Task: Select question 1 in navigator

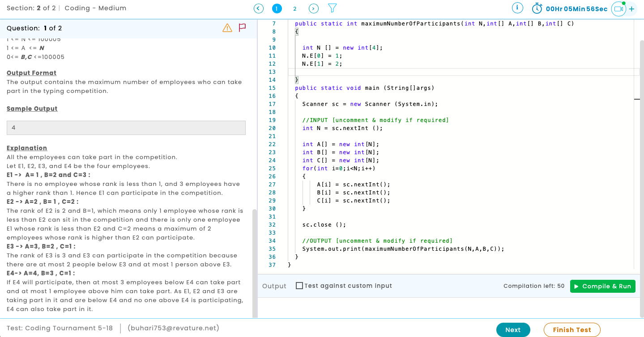Action: 277,8
